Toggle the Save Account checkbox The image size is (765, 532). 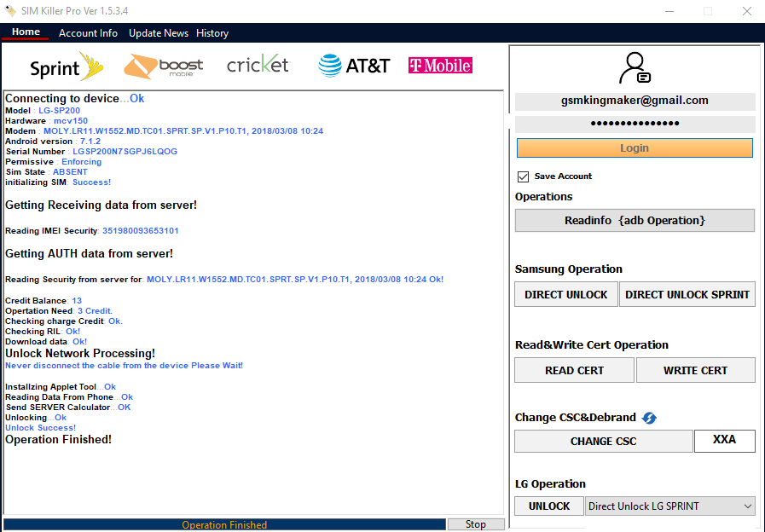tap(523, 176)
